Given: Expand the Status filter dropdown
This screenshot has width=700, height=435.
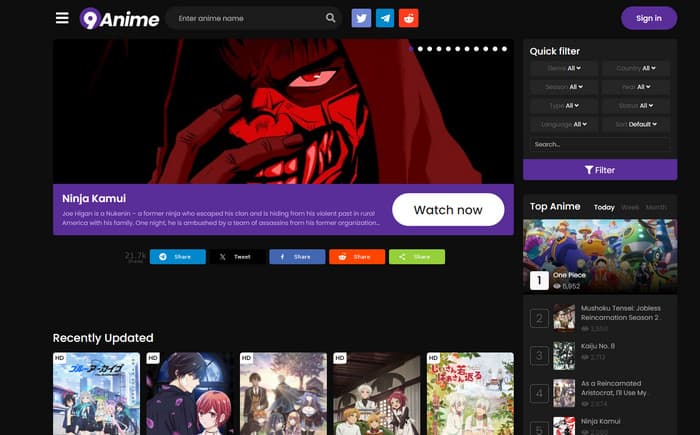Looking at the screenshot, I should point(636,106).
